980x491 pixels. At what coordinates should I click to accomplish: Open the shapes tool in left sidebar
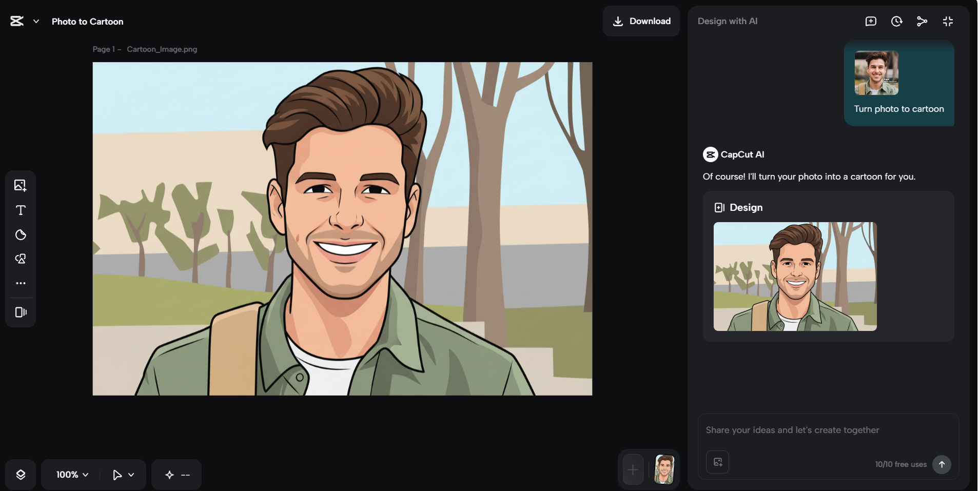(21, 259)
